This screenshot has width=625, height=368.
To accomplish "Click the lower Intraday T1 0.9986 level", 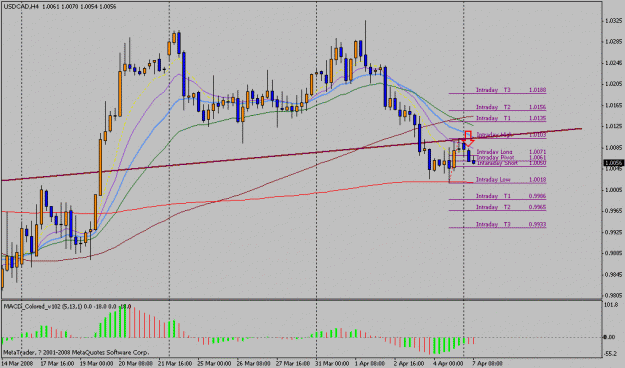I will coord(497,197).
